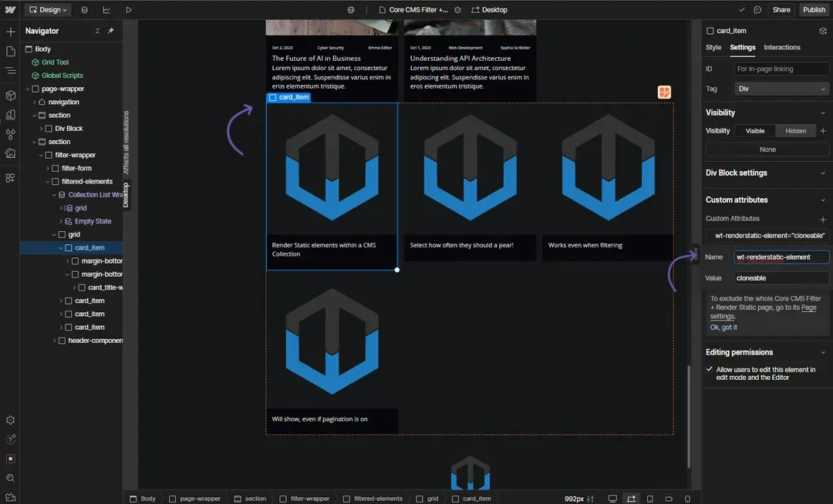Add a visibility condition plus button
Screen dimensions: 833x504
823,131
